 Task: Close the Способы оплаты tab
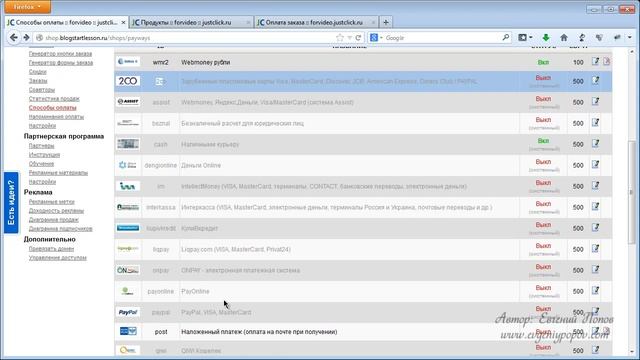point(123,22)
